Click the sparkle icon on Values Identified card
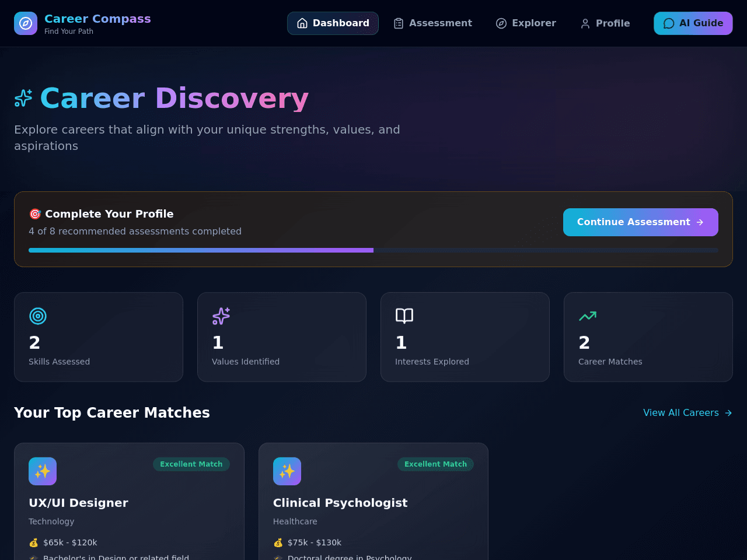 click(x=221, y=316)
